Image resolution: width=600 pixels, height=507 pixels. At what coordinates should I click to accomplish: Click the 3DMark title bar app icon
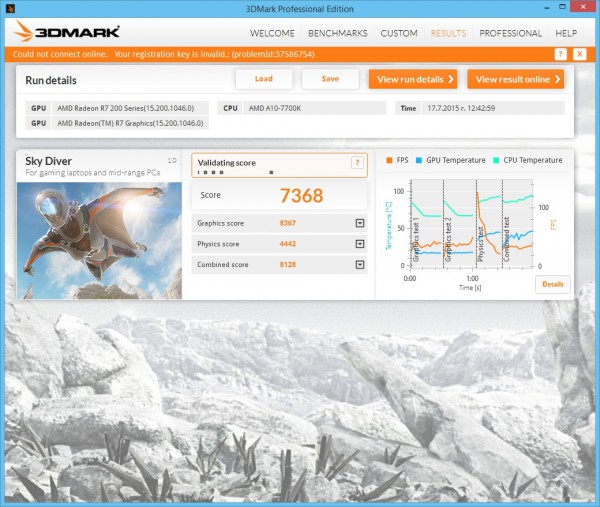point(11,8)
